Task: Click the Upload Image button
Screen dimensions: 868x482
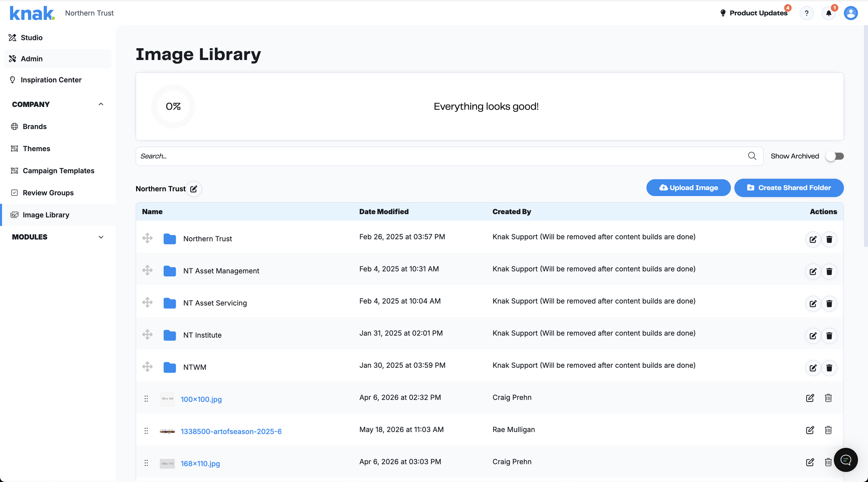Action: coord(688,188)
